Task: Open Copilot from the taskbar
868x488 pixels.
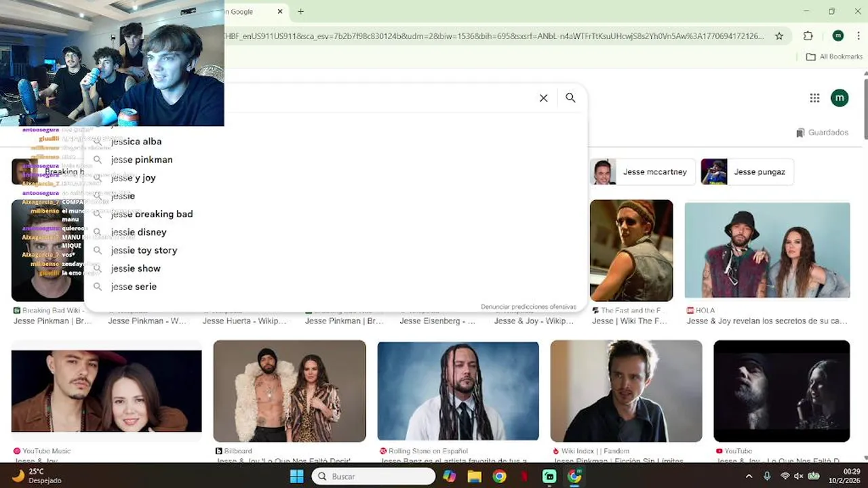Action: point(450,476)
